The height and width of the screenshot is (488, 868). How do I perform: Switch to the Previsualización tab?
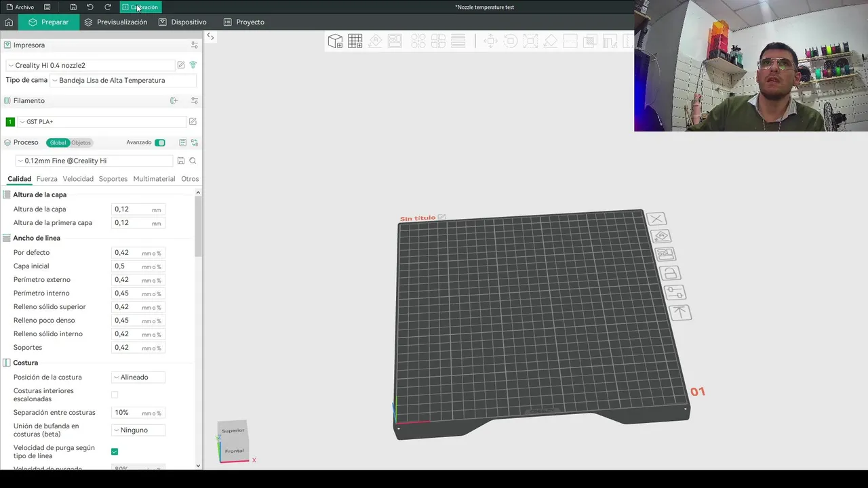pos(115,22)
